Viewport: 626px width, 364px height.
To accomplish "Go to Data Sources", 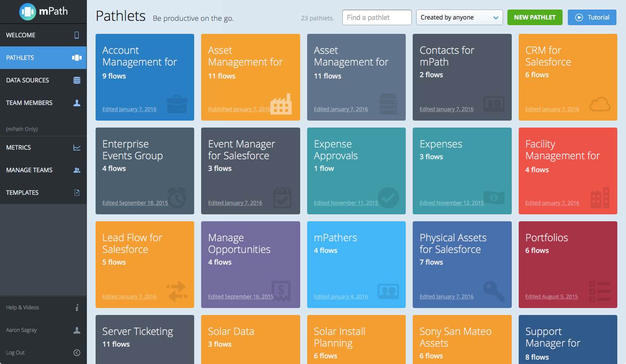I will [43, 80].
